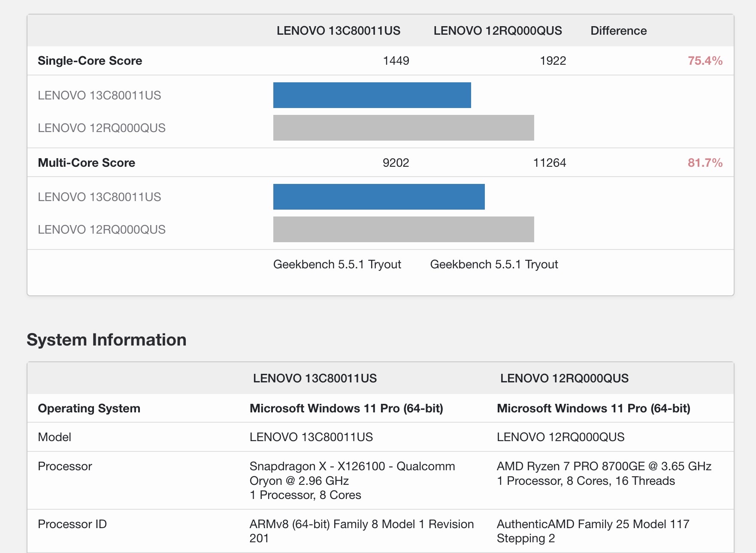Image resolution: width=756 pixels, height=553 pixels.
Task: Select the single-core score value 1922
Action: coord(553,61)
